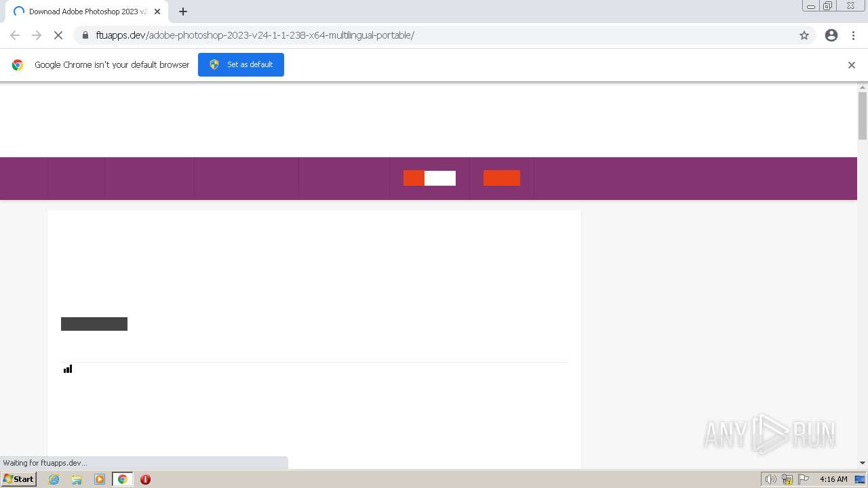The height and width of the screenshot is (488, 868).
Task: Click the bar chart views icon
Action: (68, 369)
